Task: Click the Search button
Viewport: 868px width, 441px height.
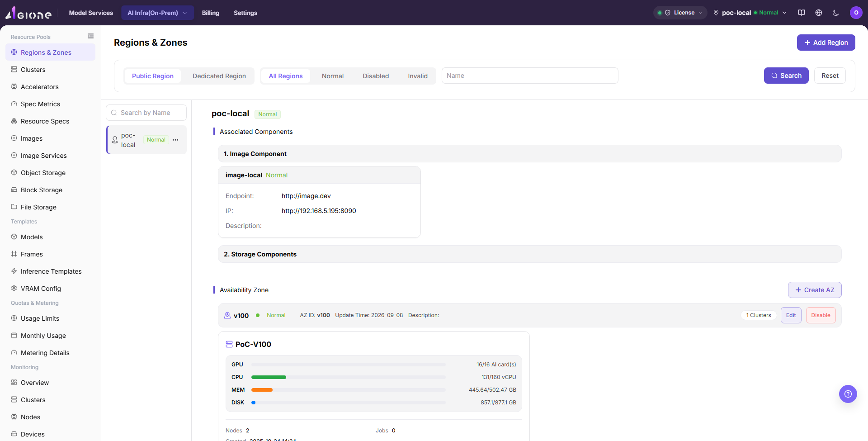Action: pyautogui.click(x=786, y=76)
